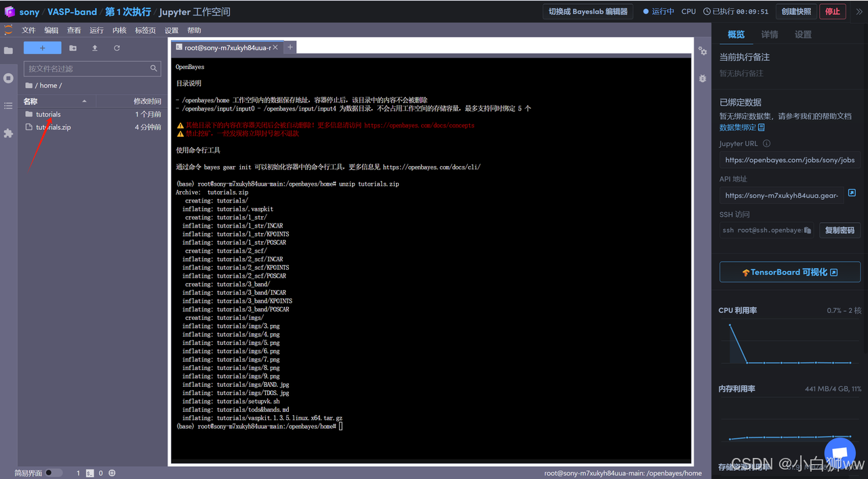Click 切换成 Bayeslab 编辑器 button
This screenshot has width=868, height=479.
click(588, 12)
